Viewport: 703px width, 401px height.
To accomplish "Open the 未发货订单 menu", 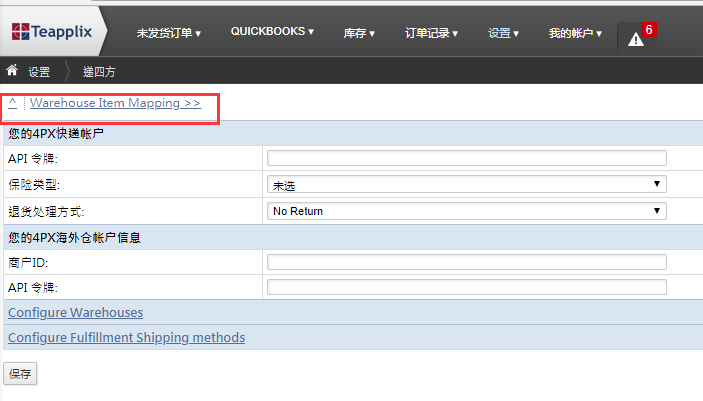I will 169,33.
